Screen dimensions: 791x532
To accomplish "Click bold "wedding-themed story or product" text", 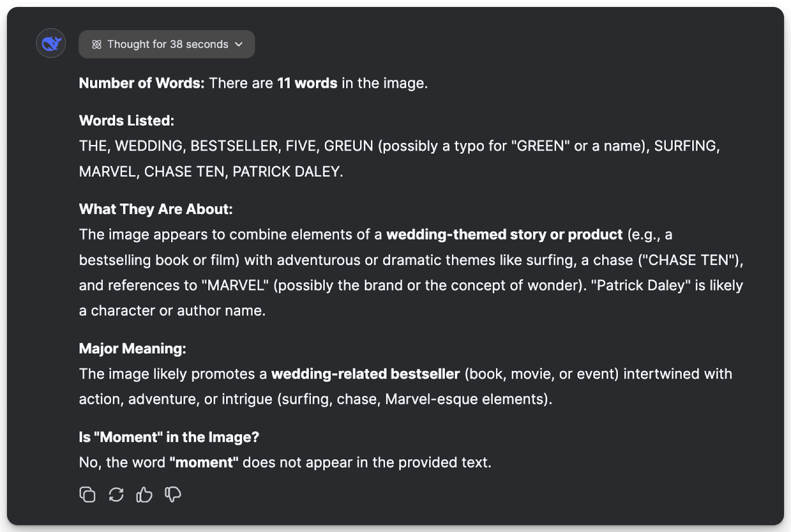I will pyautogui.click(x=504, y=234).
